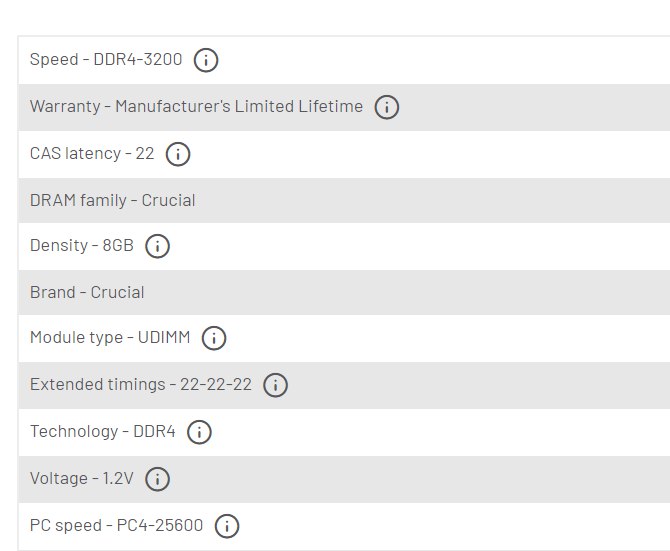Select the Module type - UDIMM text
Screen dimensions: 670x551
point(110,337)
